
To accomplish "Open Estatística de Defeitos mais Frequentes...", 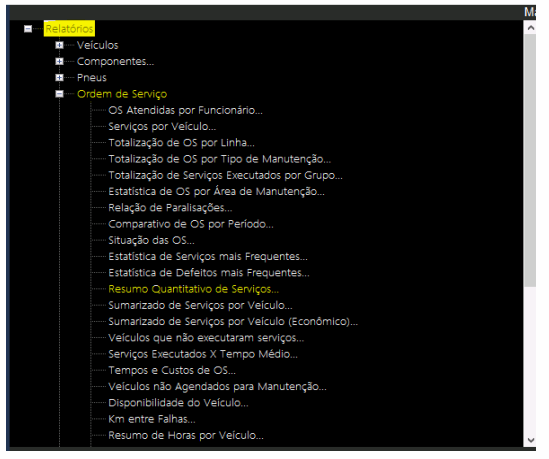I will pos(209,273).
